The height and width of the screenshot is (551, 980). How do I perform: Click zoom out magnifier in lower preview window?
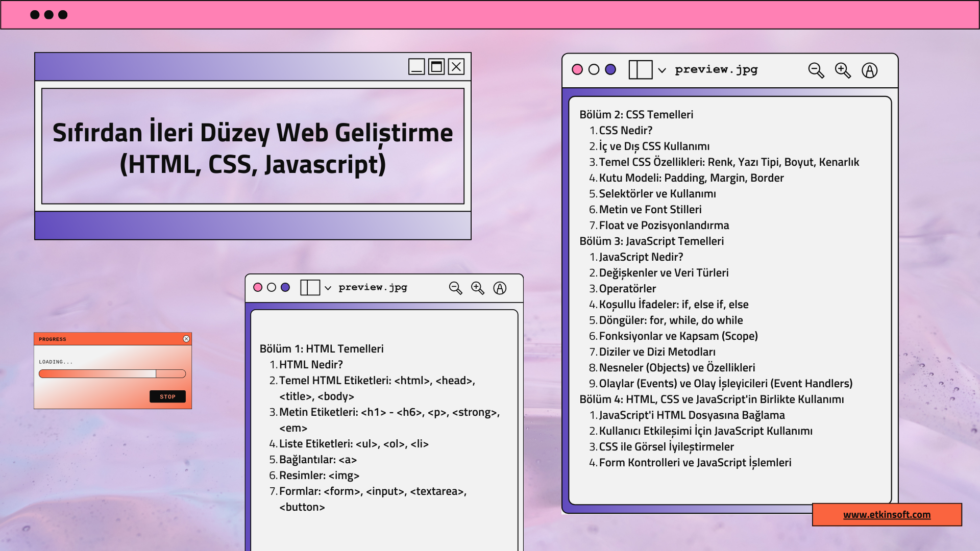(455, 288)
